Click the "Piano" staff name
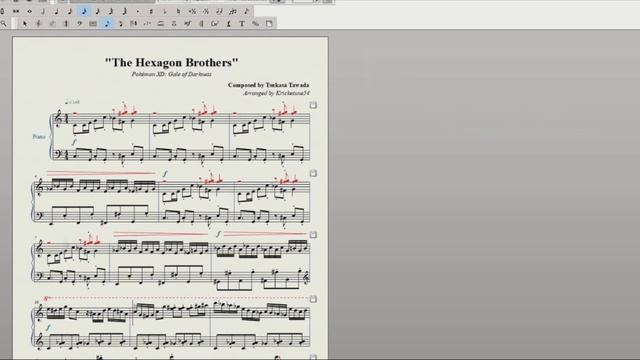 point(39,137)
